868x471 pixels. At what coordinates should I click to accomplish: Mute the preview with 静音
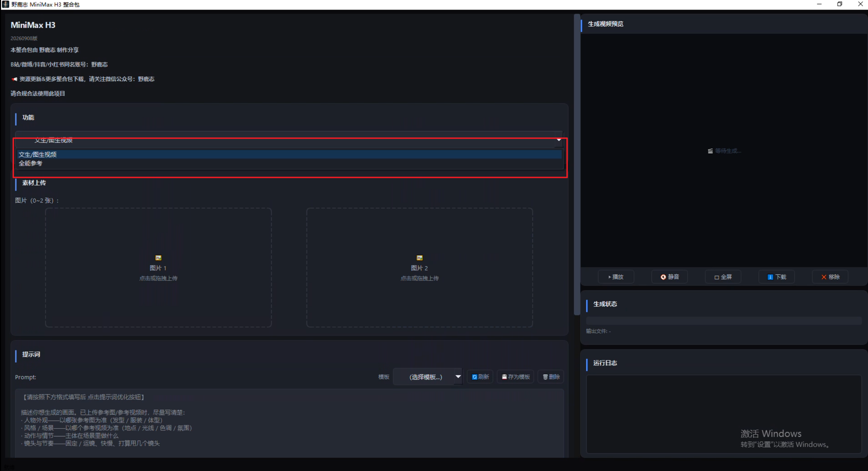[669, 277]
